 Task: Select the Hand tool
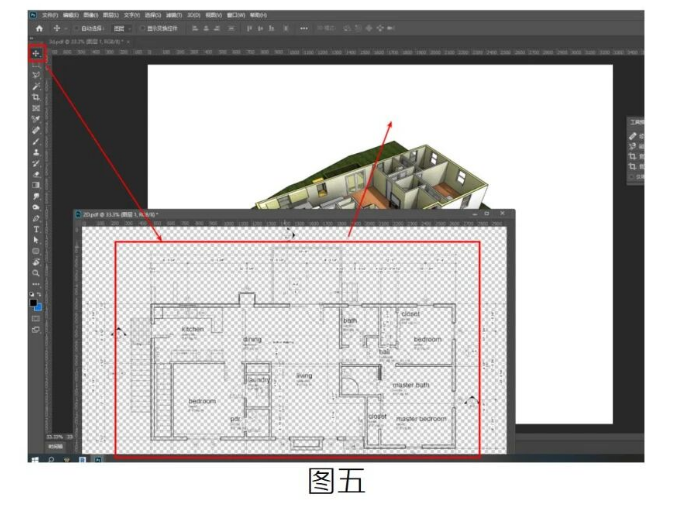point(36,262)
